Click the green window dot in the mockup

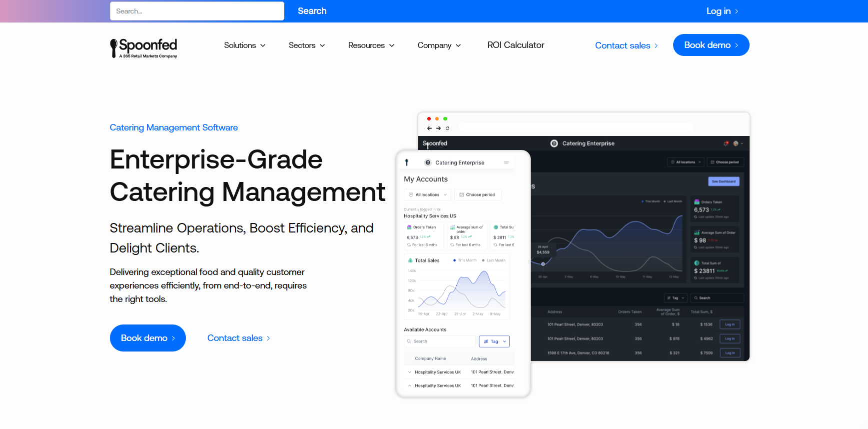[445, 119]
